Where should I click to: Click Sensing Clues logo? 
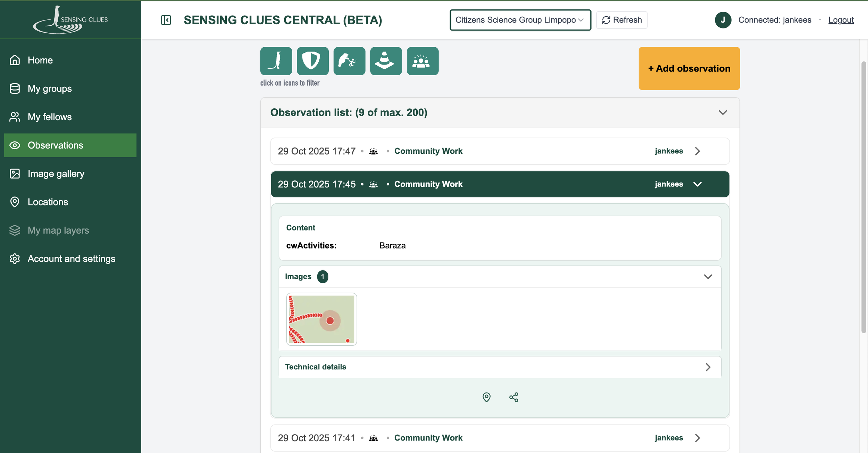click(70, 20)
